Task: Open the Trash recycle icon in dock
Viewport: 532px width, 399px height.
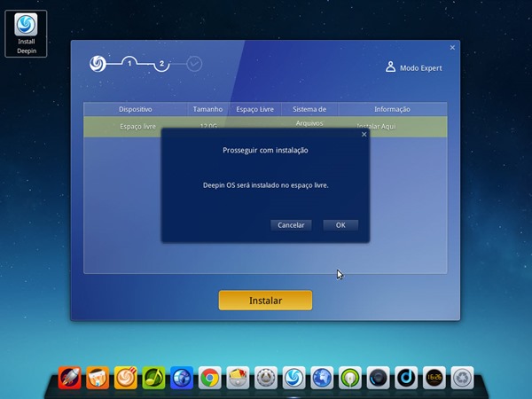Action: tap(462, 378)
